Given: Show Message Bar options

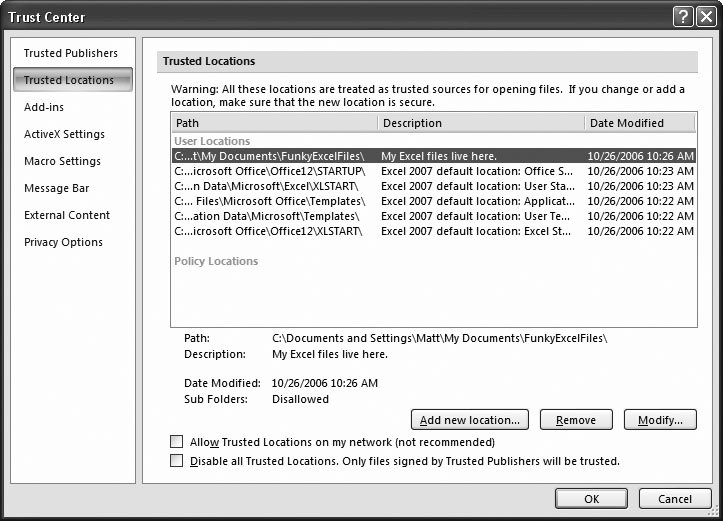Looking at the screenshot, I should click(x=56, y=188).
